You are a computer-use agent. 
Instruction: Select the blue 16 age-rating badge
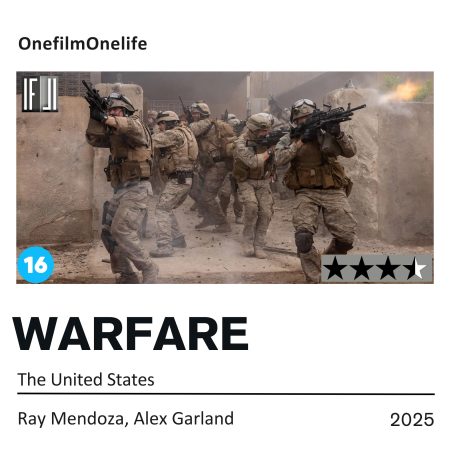[35, 265]
